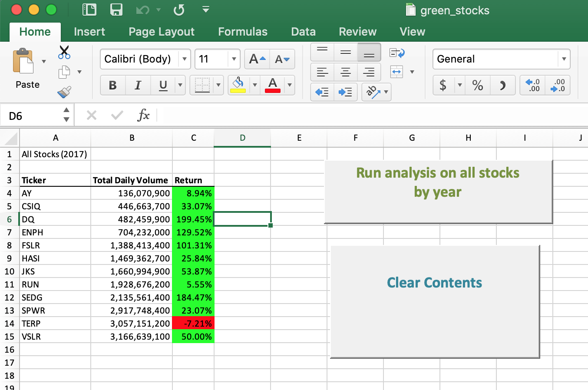Toggle Bold formatting
Screen dimensions: 588x390
(113, 85)
